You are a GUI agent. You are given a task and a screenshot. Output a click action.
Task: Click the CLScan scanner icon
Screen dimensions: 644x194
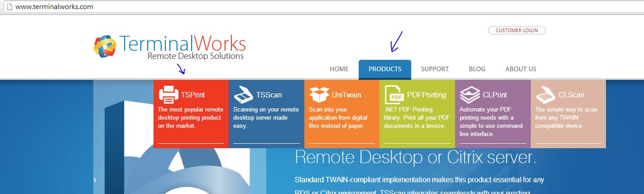[x=545, y=95]
